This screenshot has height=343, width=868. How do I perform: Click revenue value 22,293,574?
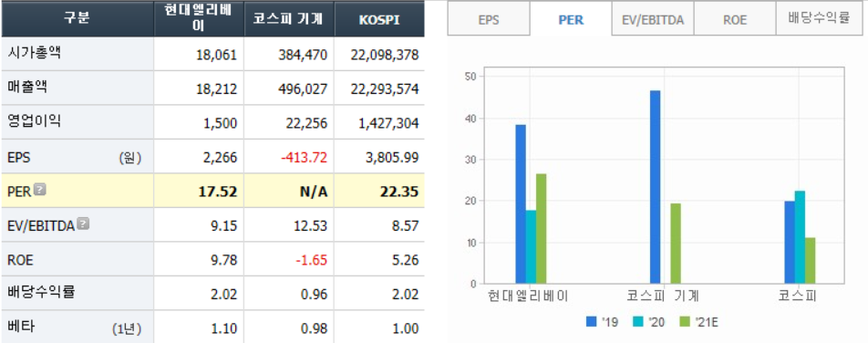coord(385,89)
